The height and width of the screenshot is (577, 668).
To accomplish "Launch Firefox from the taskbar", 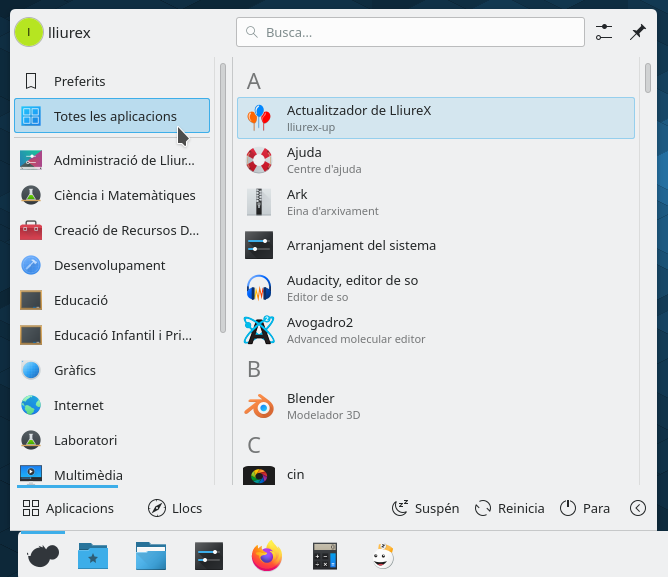I will pyautogui.click(x=267, y=556).
